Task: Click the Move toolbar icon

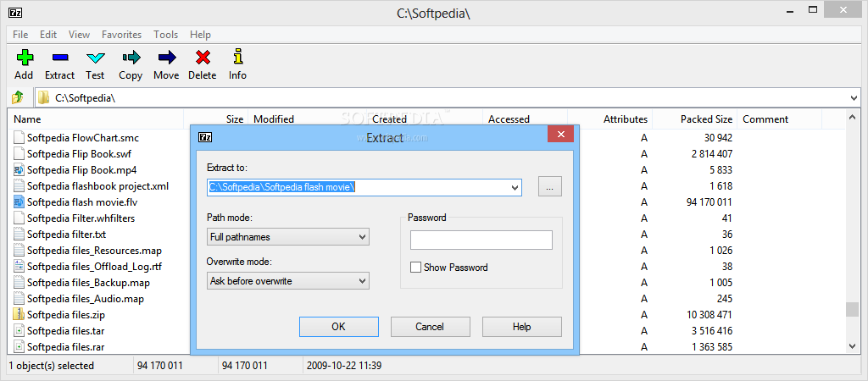Action: (167, 57)
